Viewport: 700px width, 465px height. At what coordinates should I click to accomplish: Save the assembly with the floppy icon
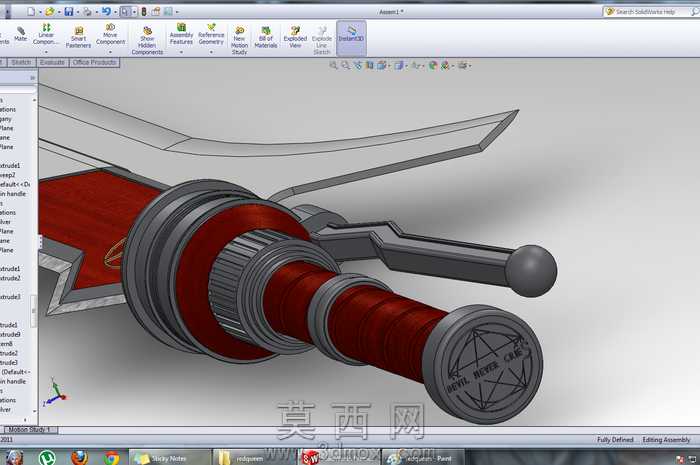(69, 12)
